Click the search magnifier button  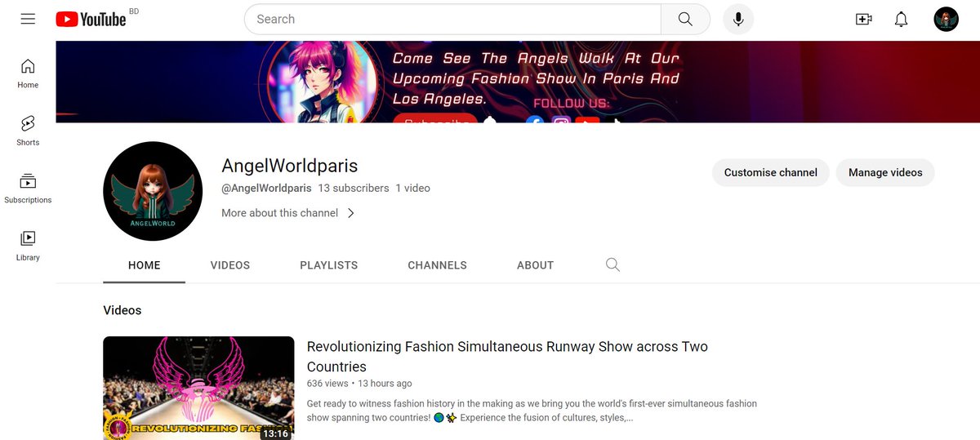[x=685, y=19]
